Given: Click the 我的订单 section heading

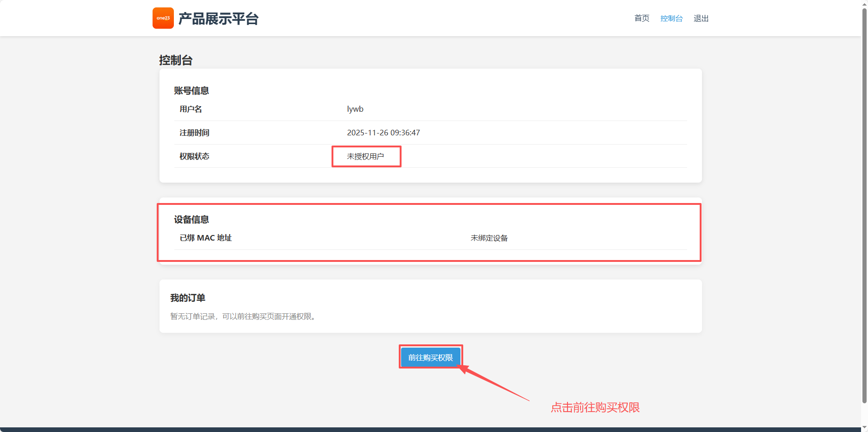Looking at the screenshot, I should coord(188,298).
